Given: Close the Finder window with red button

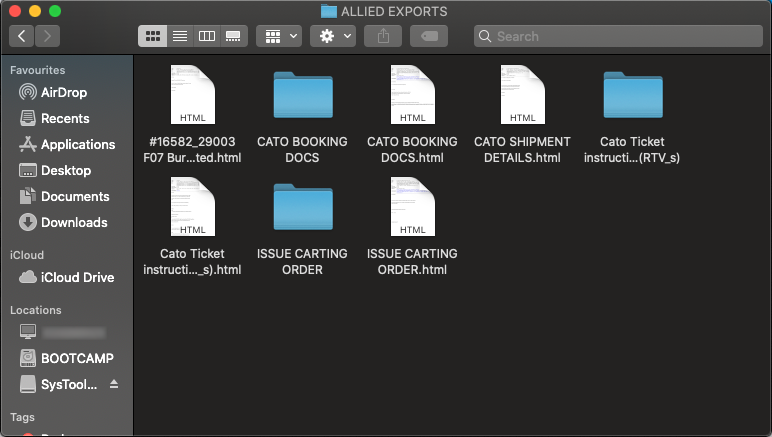Looking at the screenshot, I should [15, 11].
